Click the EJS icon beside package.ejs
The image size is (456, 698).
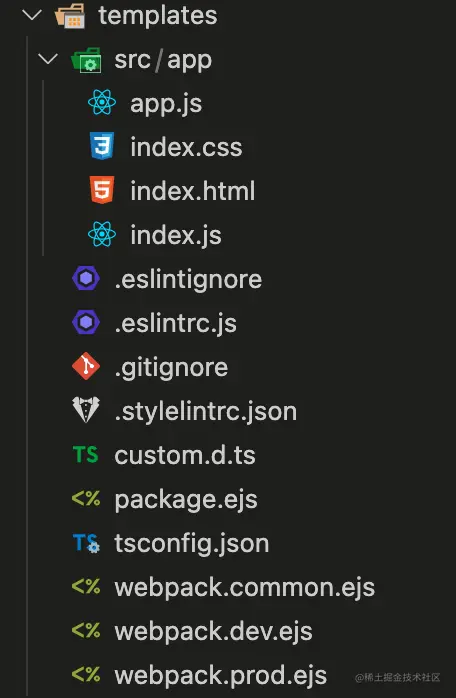tap(86, 499)
